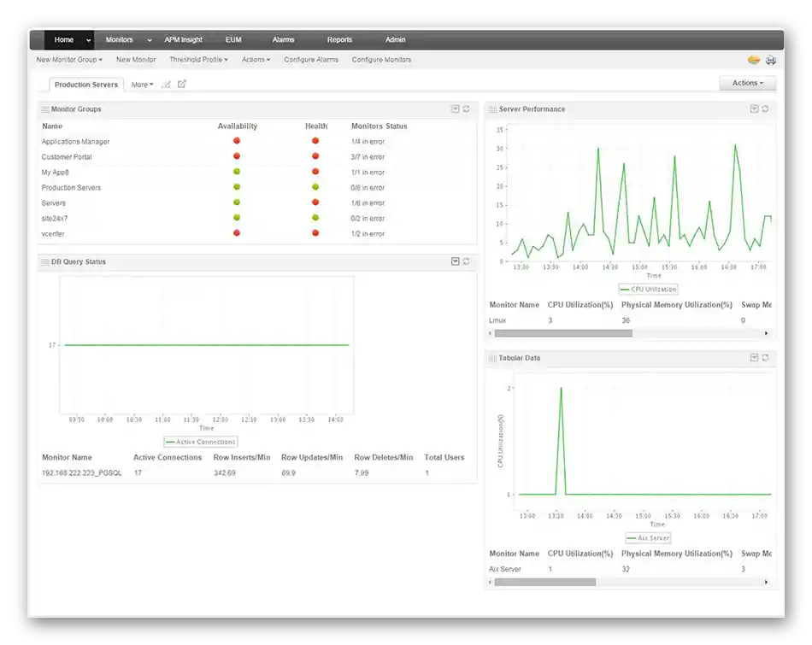Viewport: 812px width, 645px height.
Task: Open the More tabs dropdown
Action: click(143, 85)
